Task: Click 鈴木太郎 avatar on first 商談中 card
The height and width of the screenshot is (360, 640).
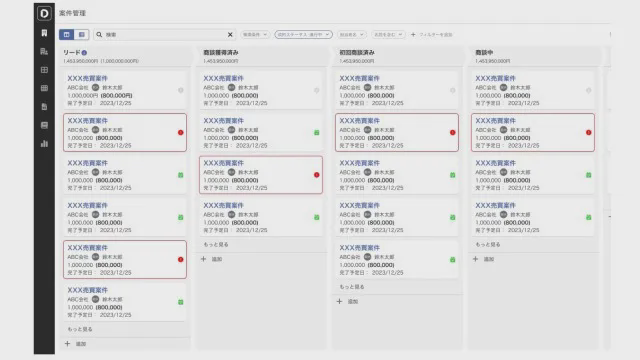Action: click(503, 87)
